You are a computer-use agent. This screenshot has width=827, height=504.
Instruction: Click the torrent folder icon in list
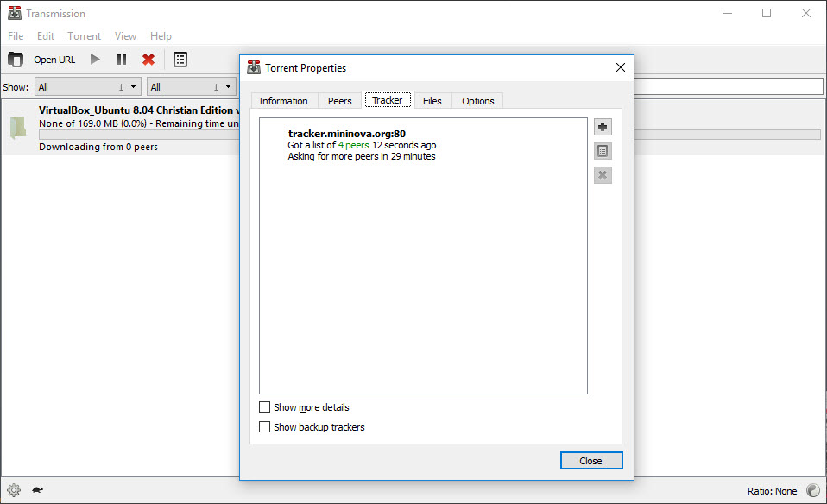tap(18, 128)
